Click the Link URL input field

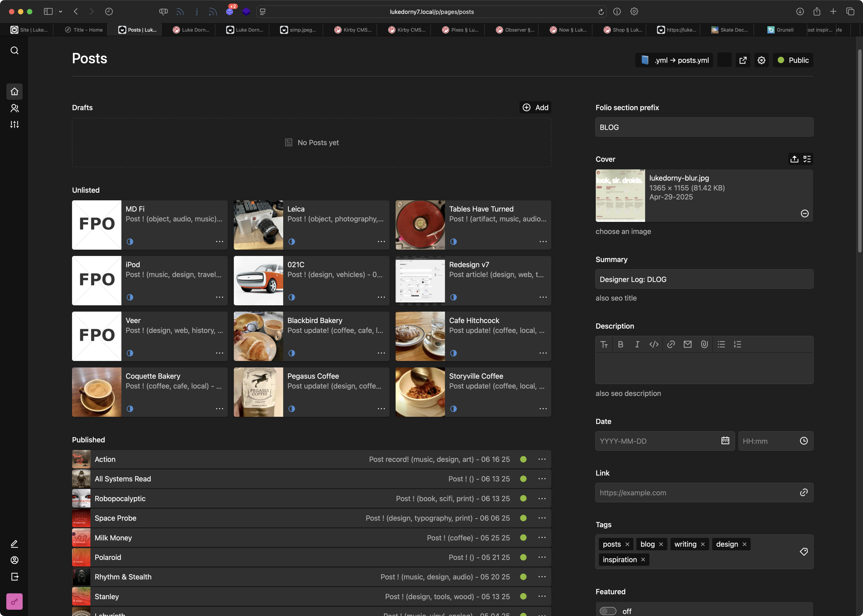coord(704,493)
